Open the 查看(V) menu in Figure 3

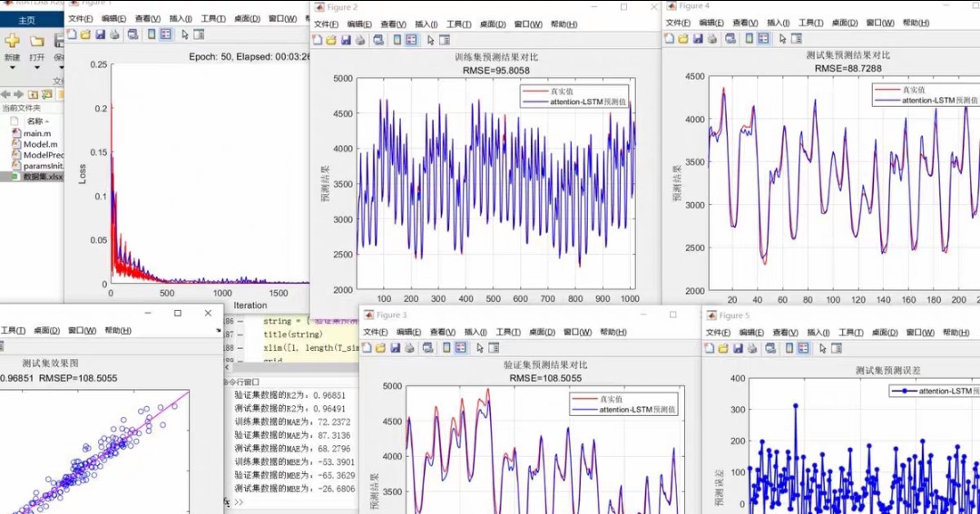(443, 333)
